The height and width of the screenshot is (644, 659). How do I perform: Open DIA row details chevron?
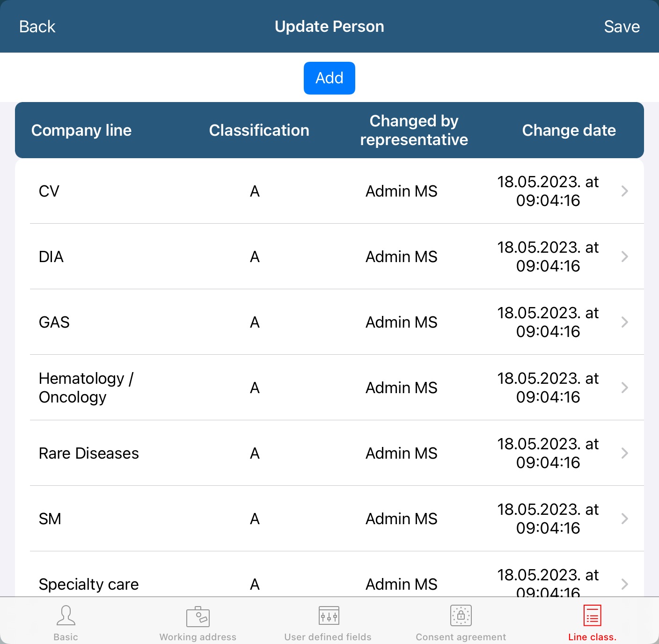point(624,256)
